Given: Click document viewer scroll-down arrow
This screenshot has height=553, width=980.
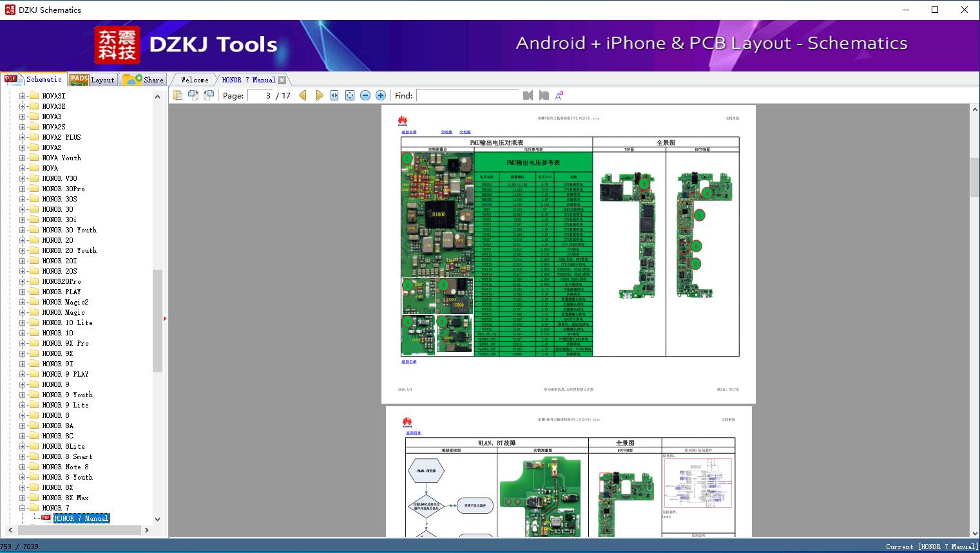Looking at the screenshot, I should point(974,532).
